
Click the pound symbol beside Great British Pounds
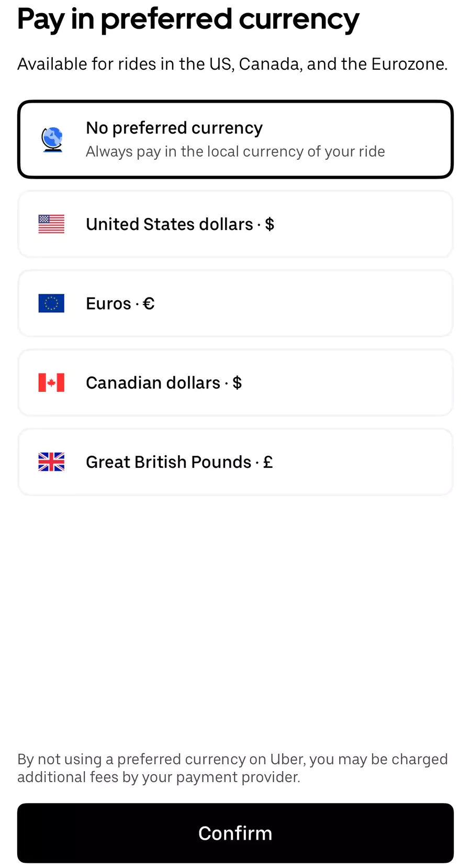[x=268, y=462]
